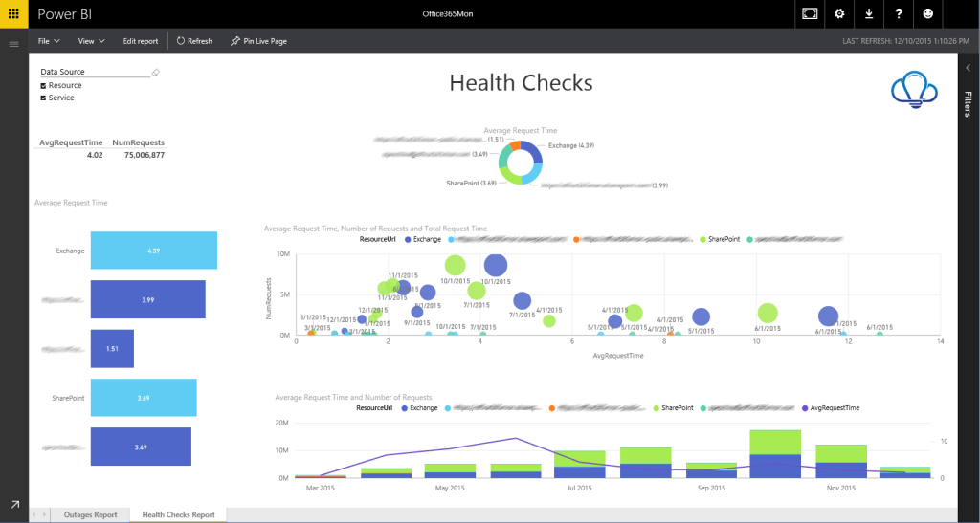The image size is (980, 523).
Task: Click the expand arrow at bottom-left corner
Action: point(14,504)
